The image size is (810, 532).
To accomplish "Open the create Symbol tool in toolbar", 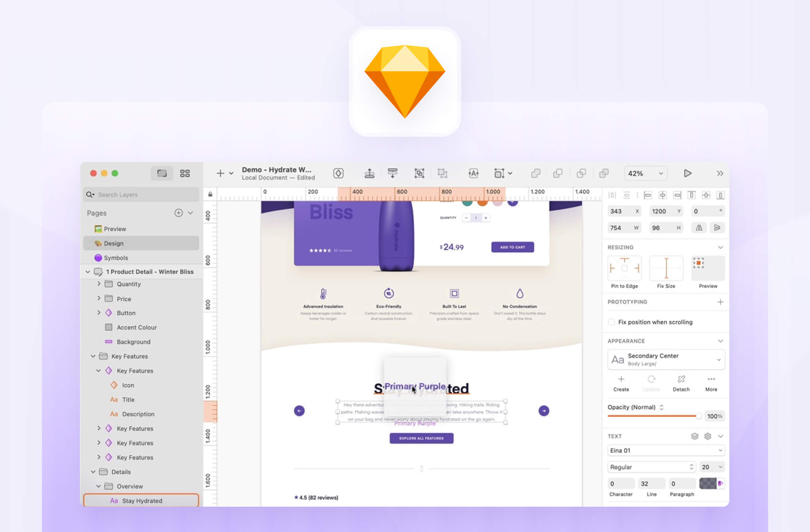I will [339, 173].
